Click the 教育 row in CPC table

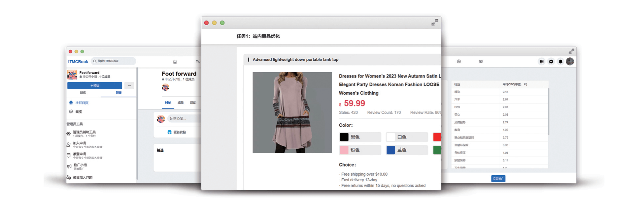coord(500,130)
